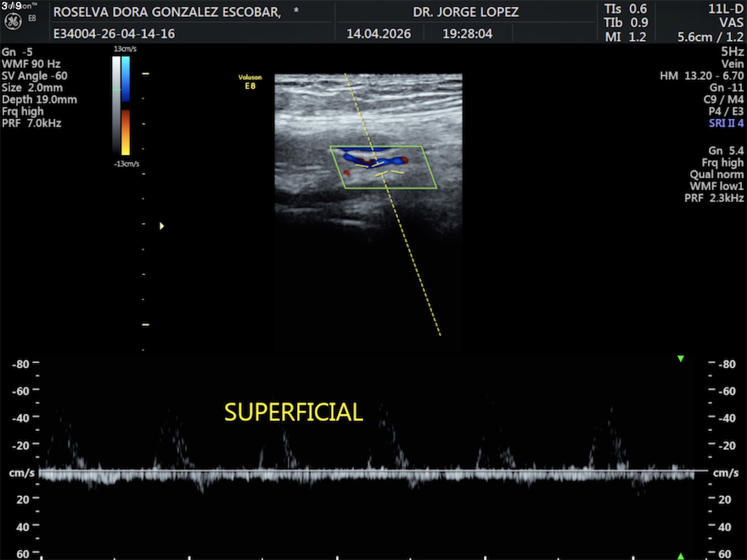
Task: Click the sample volume gate on the vessel
Action: (x=379, y=168)
